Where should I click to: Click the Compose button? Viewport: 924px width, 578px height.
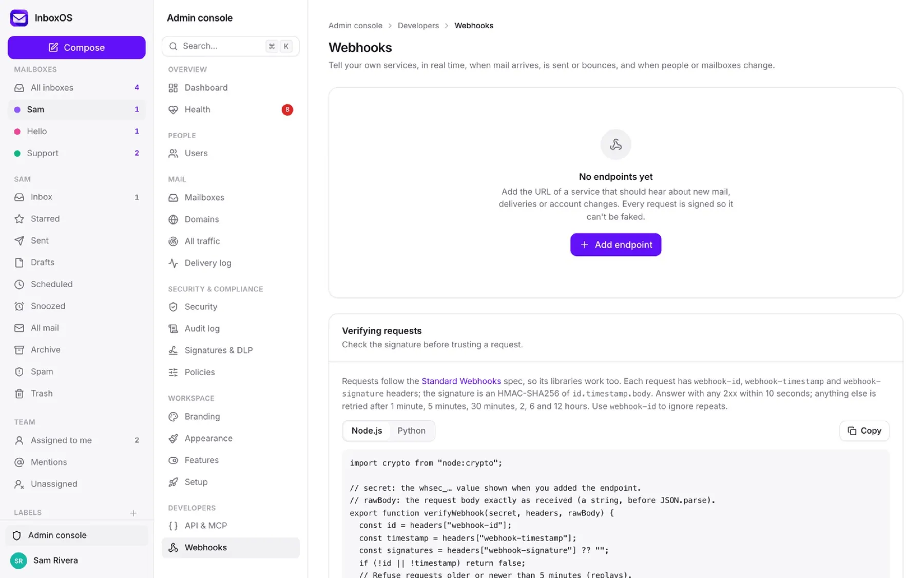(x=76, y=47)
